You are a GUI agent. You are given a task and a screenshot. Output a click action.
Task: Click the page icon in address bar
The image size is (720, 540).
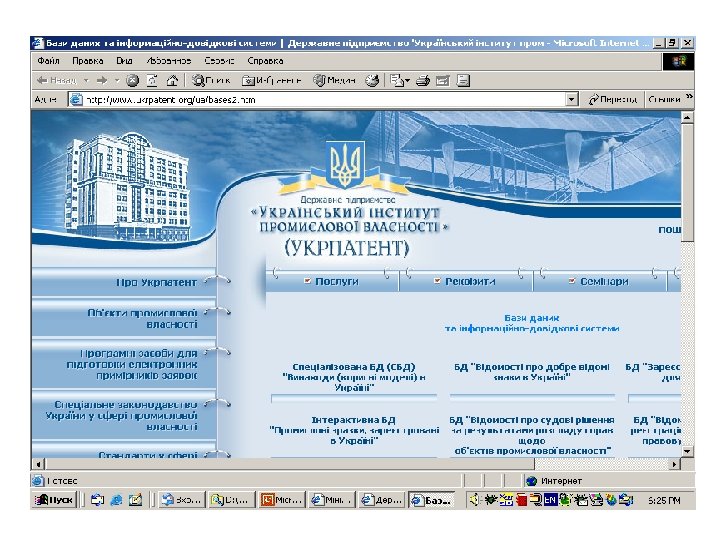[76, 99]
